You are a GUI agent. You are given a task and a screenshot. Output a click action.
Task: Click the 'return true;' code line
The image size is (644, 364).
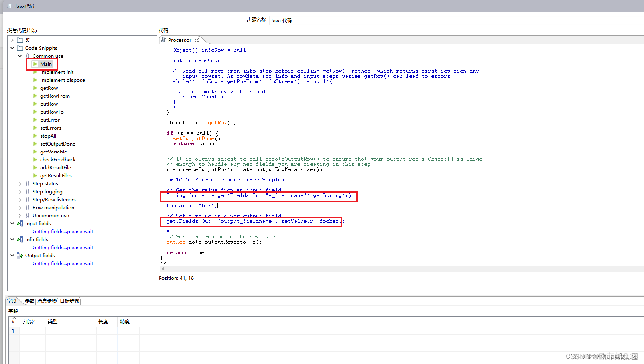pos(187,252)
